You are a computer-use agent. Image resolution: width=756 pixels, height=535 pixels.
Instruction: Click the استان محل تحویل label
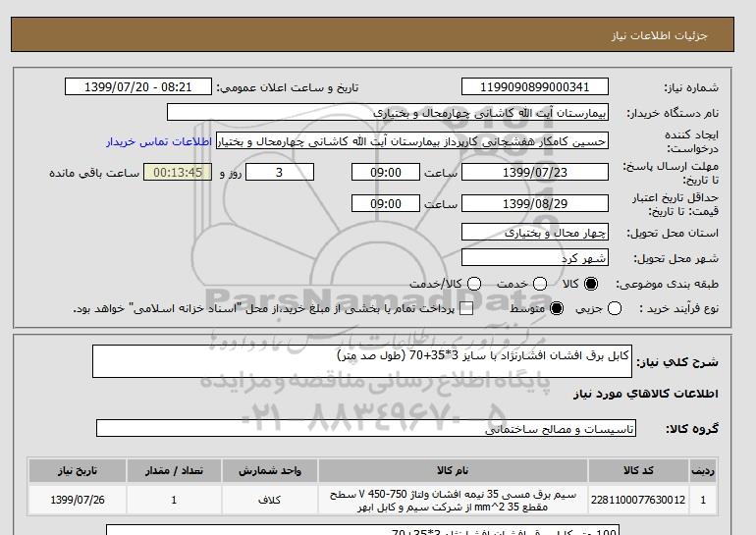(x=673, y=233)
